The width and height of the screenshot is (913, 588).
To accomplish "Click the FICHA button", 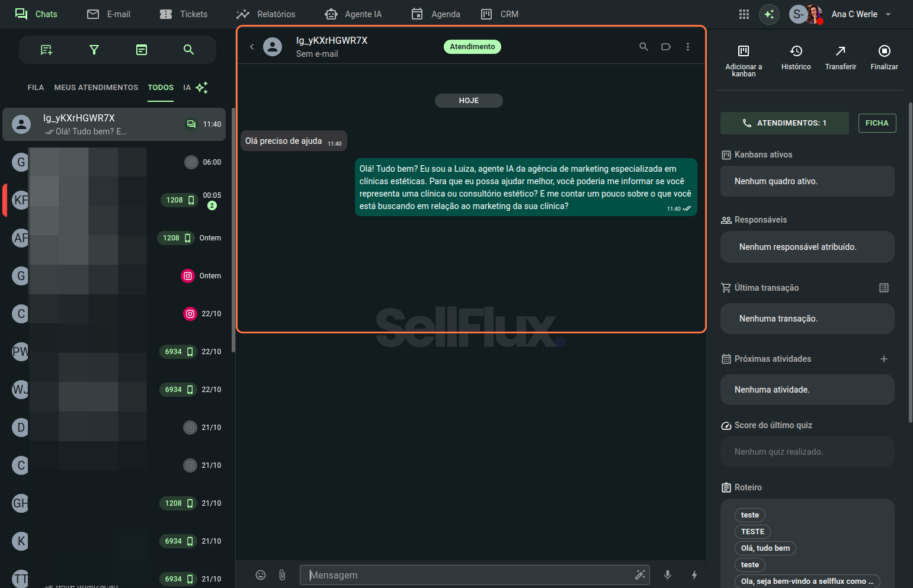I will click(877, 123).
